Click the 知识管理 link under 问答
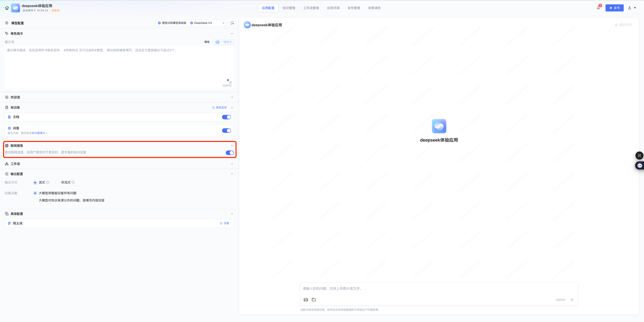 pos(37,133)
